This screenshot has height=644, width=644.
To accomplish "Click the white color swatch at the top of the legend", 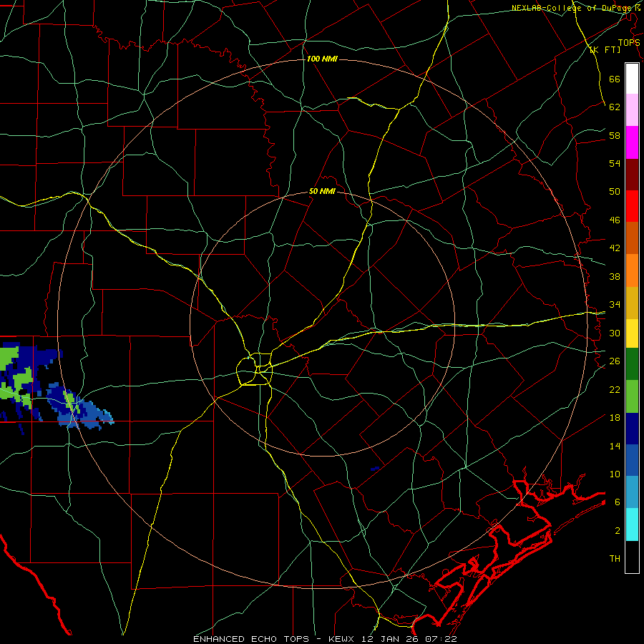I will click(x=632, y=79).
